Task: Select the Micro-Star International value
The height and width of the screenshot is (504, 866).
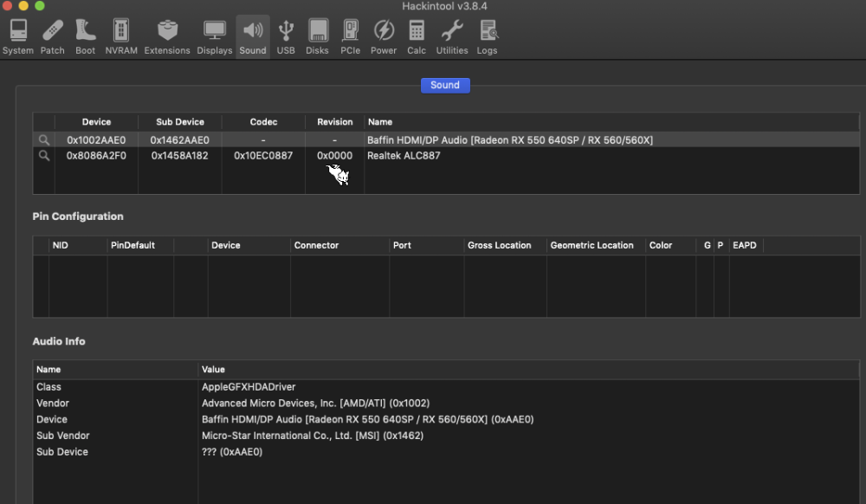Action: [x=313, y=436]
